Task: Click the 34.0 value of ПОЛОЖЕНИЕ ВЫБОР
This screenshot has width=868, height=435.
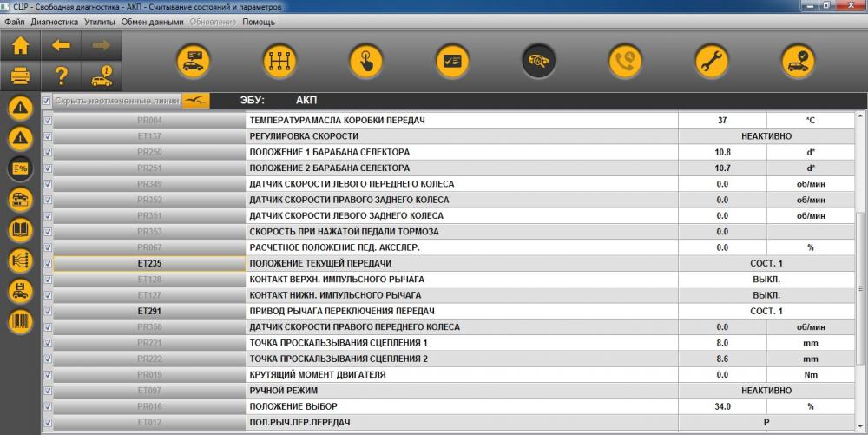Action: coord(722,406)
